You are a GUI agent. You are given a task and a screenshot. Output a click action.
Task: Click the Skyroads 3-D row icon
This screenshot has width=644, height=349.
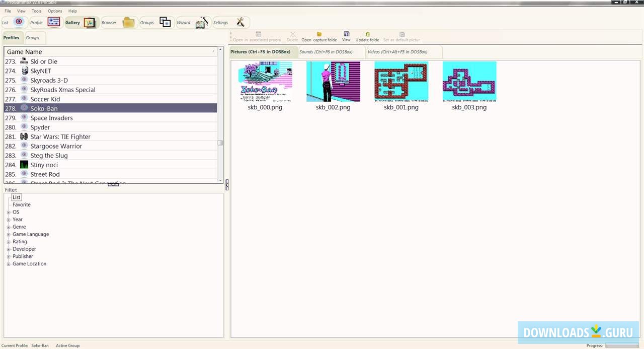[24, 80]
